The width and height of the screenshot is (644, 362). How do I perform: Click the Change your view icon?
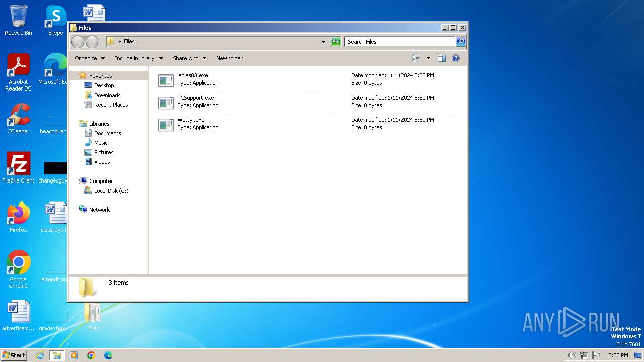[x=416, y=58]
